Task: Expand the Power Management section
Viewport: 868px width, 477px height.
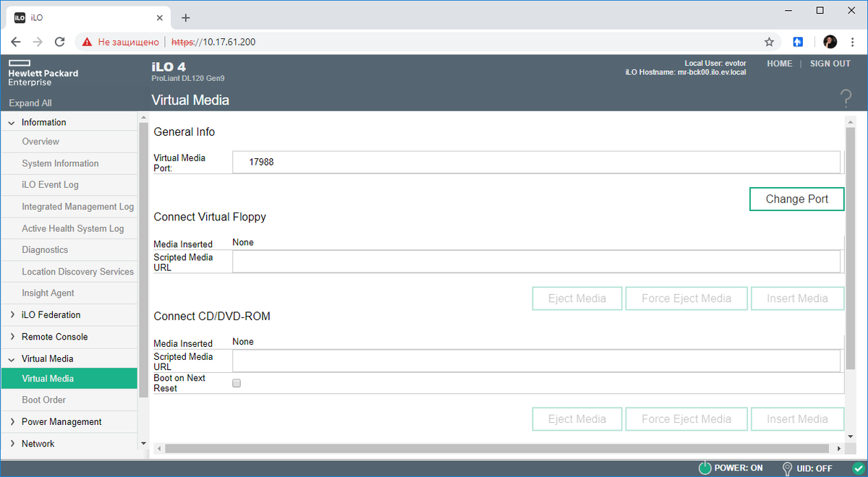Action: coord(12,422)
